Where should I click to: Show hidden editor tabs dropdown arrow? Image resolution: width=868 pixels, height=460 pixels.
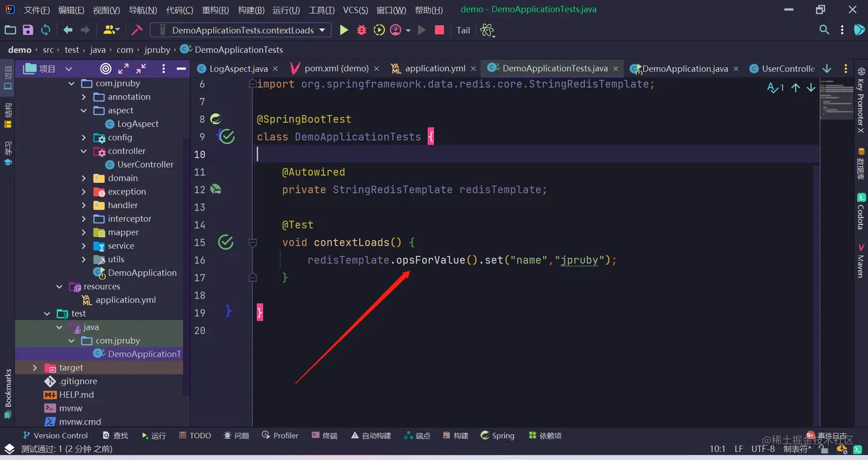coord(827,69)
